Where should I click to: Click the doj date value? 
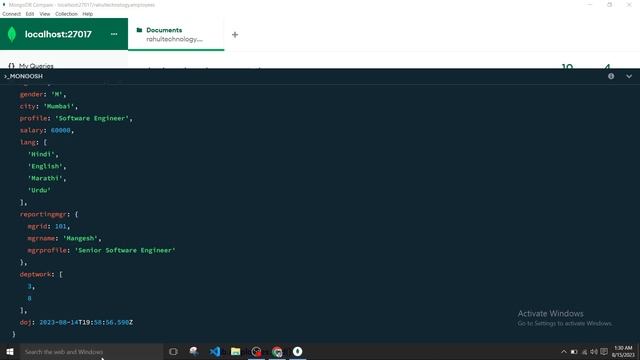tap(86, 322)
